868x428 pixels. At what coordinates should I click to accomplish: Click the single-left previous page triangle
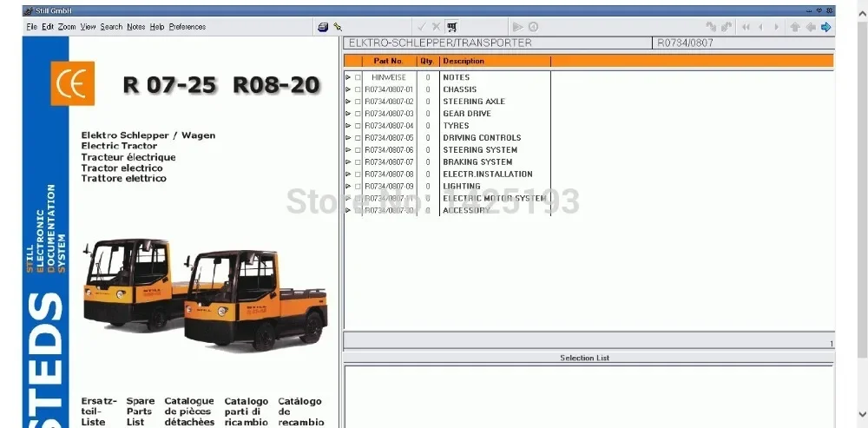point(761,27)
